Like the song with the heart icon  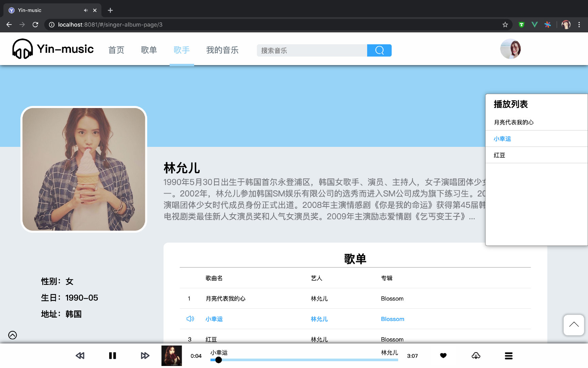[x=443, y=356]
